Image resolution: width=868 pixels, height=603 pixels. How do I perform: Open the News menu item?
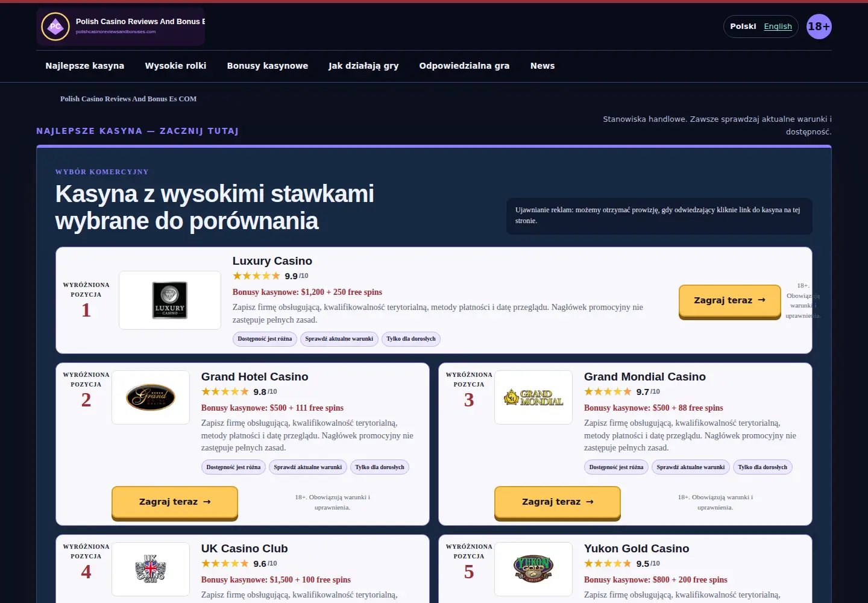tap(542, 66)
